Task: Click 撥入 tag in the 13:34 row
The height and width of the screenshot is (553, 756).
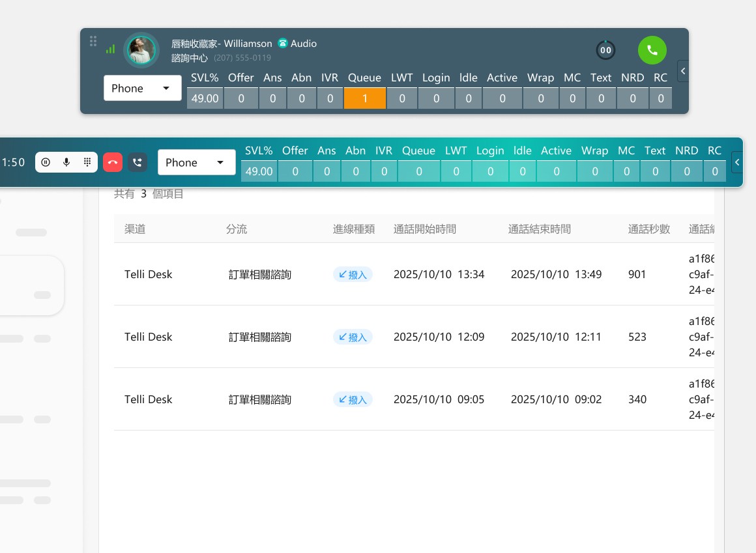Action: pos(353,274)
